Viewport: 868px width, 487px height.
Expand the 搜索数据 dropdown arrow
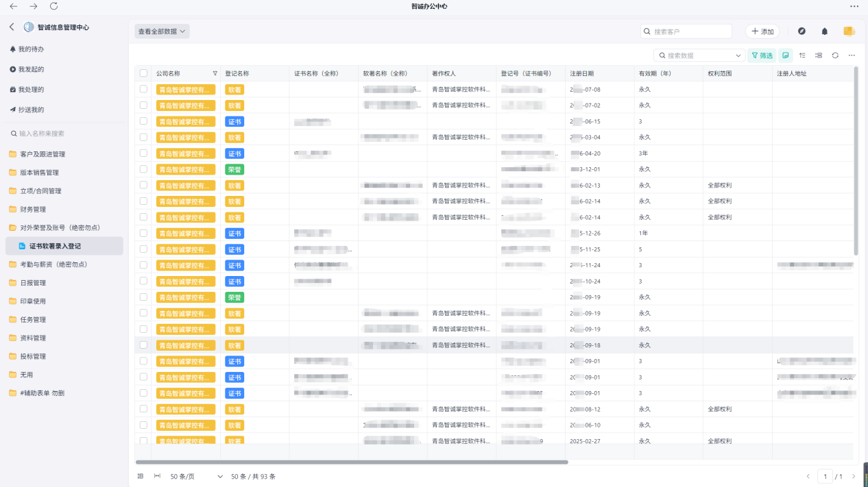[x=738, y=55]
